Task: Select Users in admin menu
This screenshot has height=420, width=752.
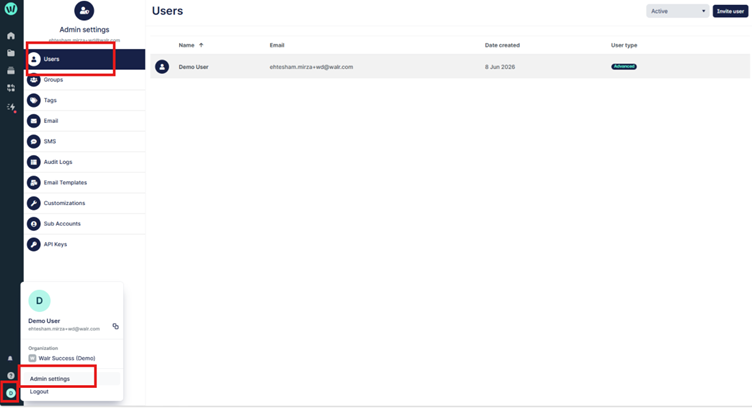Action: (x=85, y=59)
